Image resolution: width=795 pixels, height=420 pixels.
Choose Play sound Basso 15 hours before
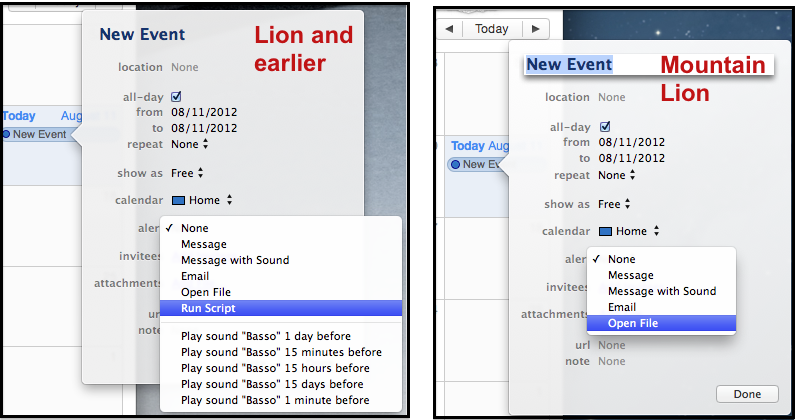point(281,368)
